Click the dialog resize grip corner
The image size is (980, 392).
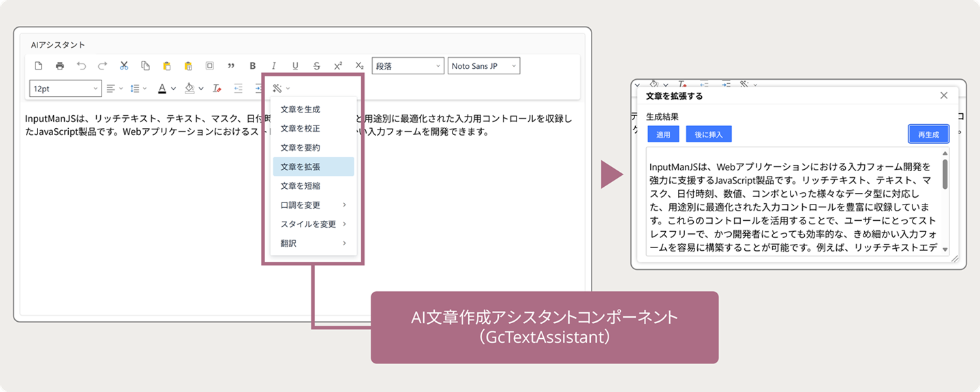coord(955,259)
